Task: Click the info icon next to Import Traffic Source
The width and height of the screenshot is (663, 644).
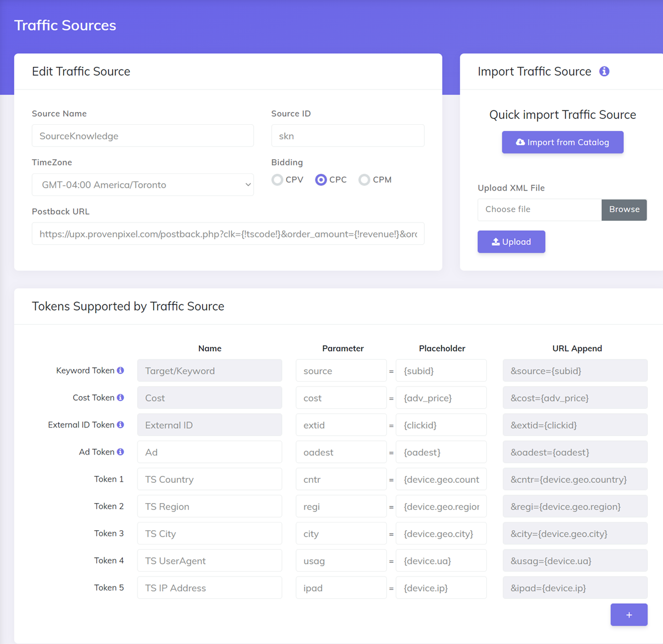Action: pos(604,71)
